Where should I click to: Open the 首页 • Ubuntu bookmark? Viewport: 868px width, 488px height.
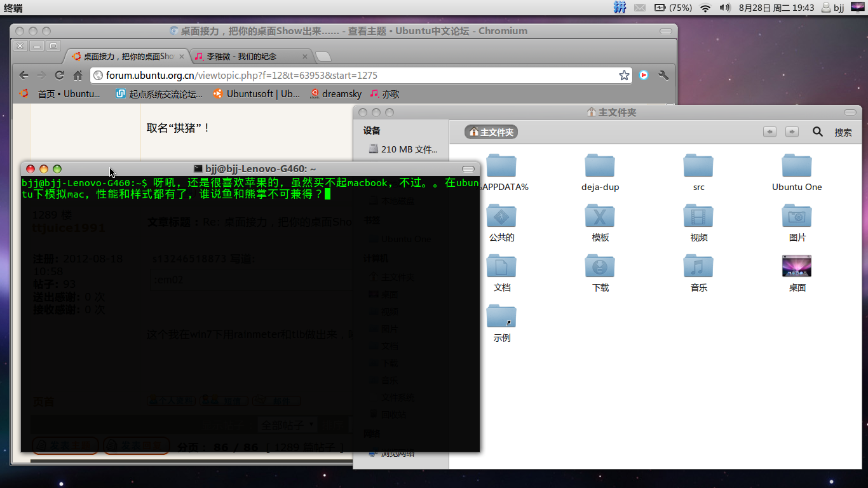point(60,93)
